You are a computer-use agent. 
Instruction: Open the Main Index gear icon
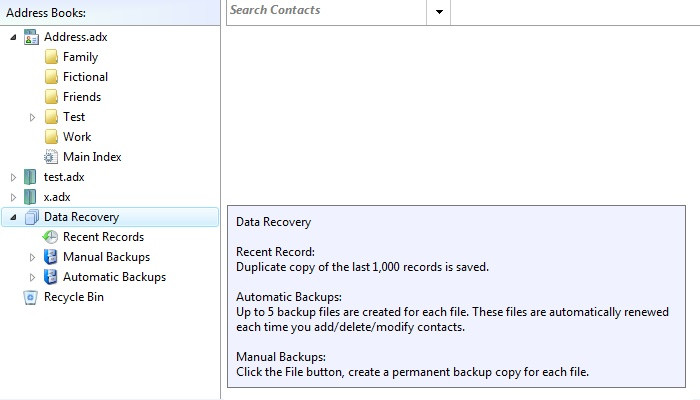[50, 157]
